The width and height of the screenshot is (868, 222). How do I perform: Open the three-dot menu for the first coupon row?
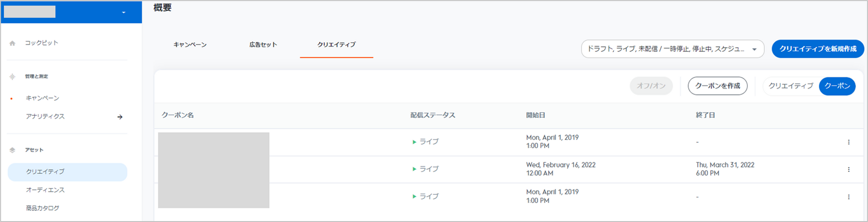pos(848,142)
